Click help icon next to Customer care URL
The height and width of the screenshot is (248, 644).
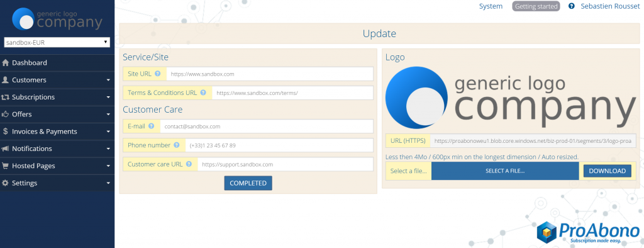[x=189, y=164]
